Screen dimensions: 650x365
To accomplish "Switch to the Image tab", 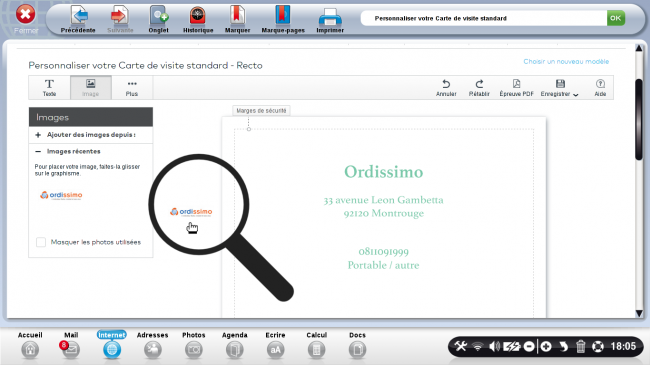I will pos(91,88).
